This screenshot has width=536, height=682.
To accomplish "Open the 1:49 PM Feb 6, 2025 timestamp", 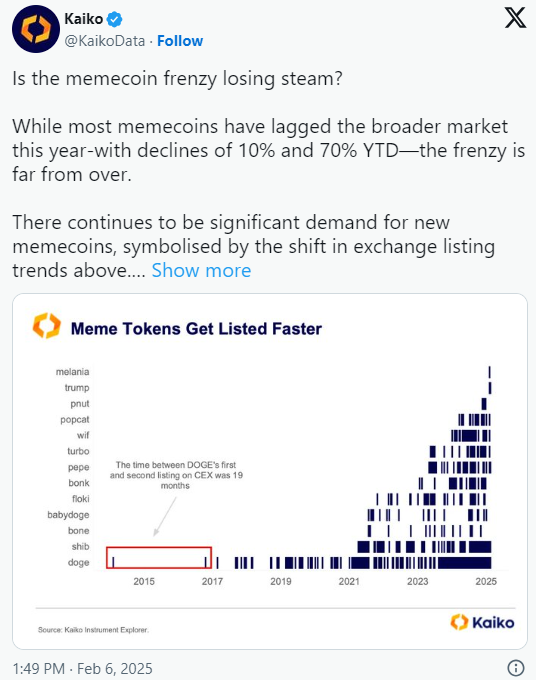I will (x=83, y=669).
